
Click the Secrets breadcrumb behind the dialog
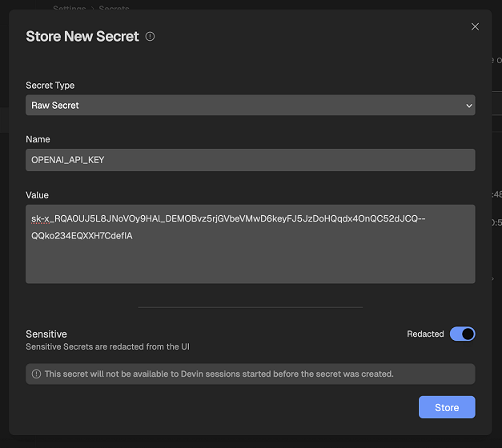(114, 8)
